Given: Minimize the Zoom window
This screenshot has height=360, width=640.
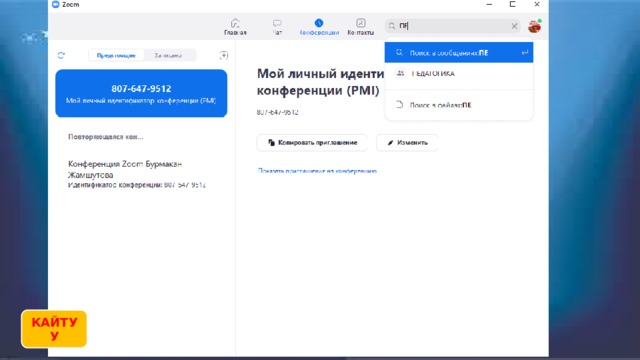Looking at the screenshot, I should pyautogui.click(x=489, y=4).
